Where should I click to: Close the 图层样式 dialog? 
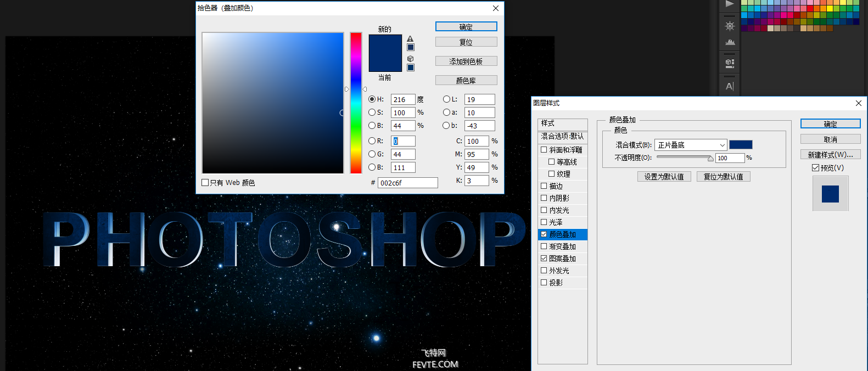859,103
